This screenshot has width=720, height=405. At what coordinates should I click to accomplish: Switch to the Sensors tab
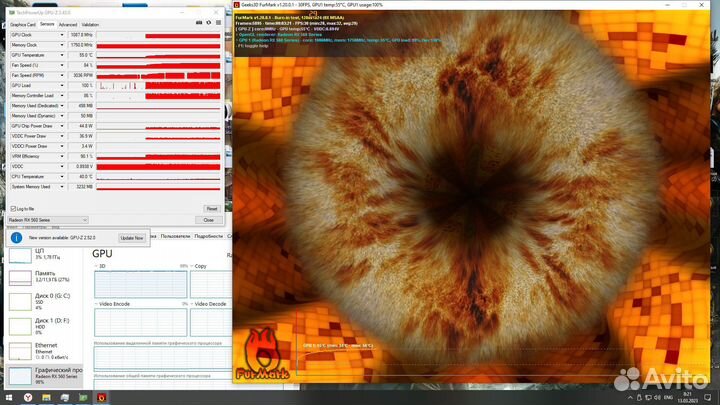coord(47,24)
